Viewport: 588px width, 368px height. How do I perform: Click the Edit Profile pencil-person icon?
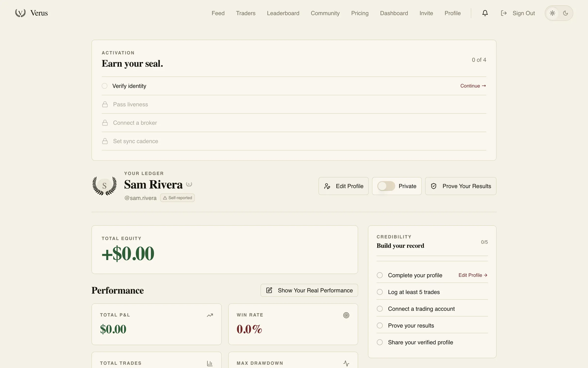point(327,186)
